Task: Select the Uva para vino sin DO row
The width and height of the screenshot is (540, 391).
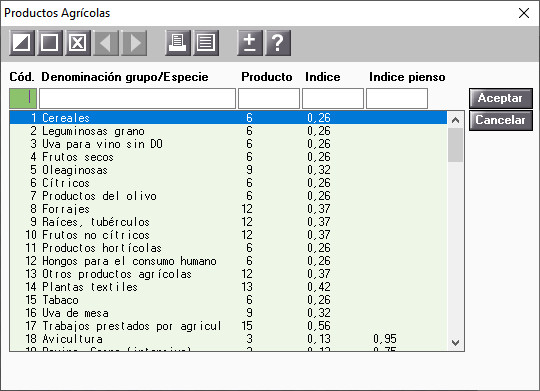Action: tap(228, 144)
